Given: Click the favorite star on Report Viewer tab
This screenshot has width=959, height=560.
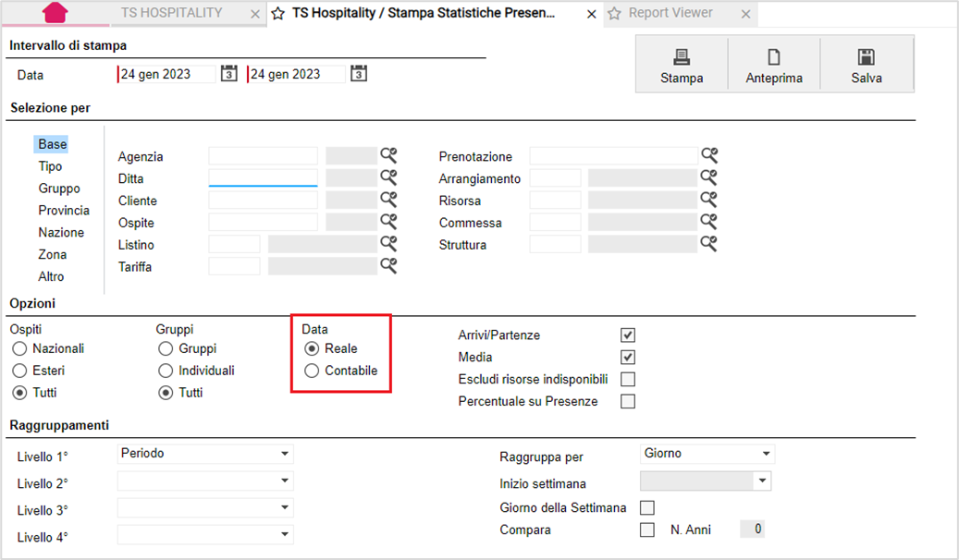Looking at the screenshot, I should click(614, 14).
